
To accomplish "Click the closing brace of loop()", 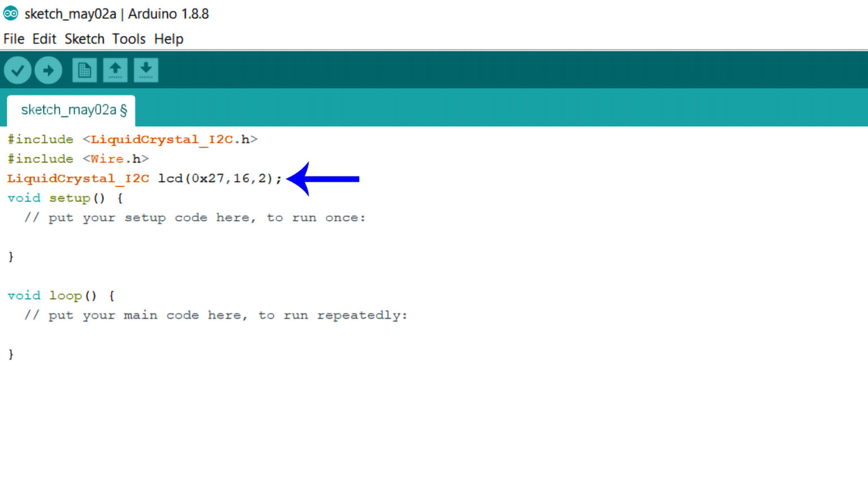I will (x=10, y=354).
